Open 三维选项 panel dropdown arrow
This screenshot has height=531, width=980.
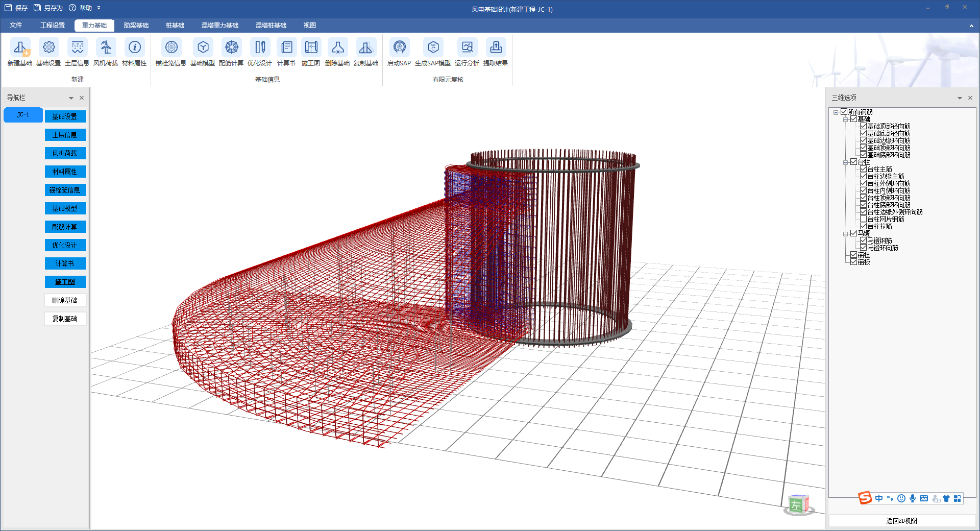[x=960, y=98]
